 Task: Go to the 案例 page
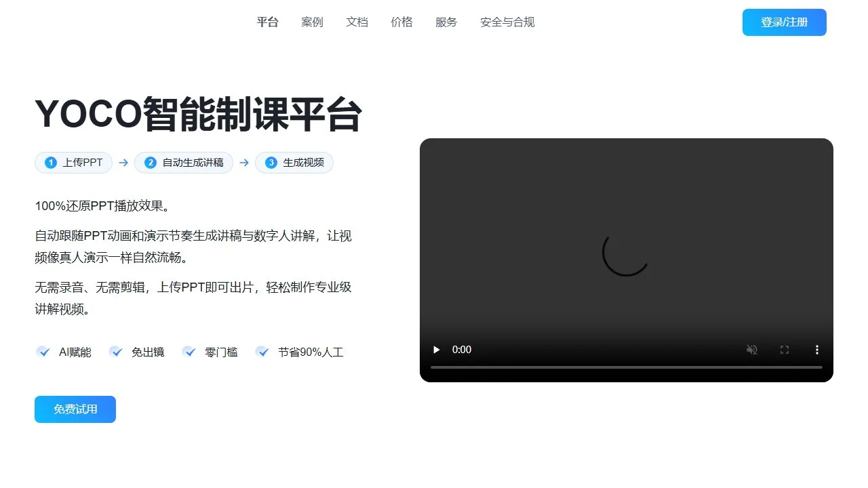[x=312, y=22]
